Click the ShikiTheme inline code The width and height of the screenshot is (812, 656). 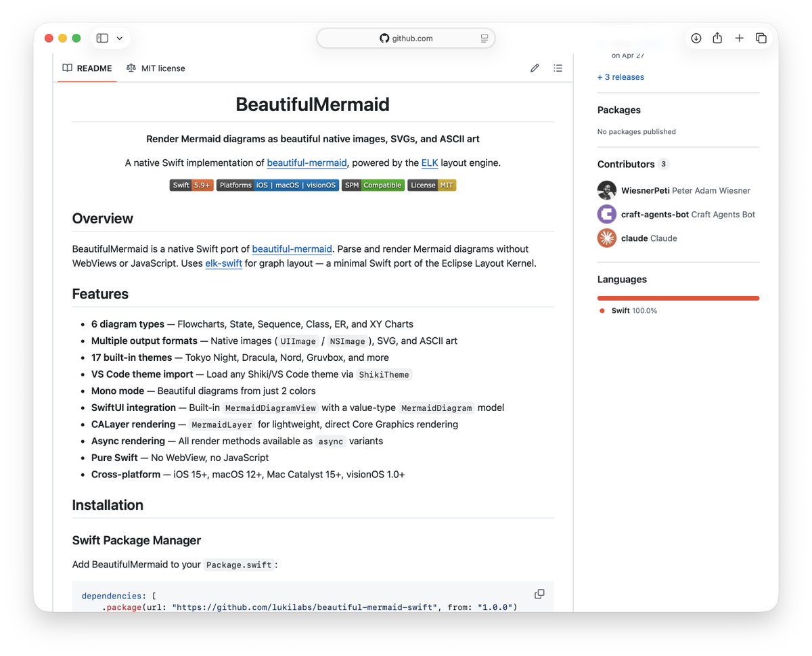pos(384,374)
